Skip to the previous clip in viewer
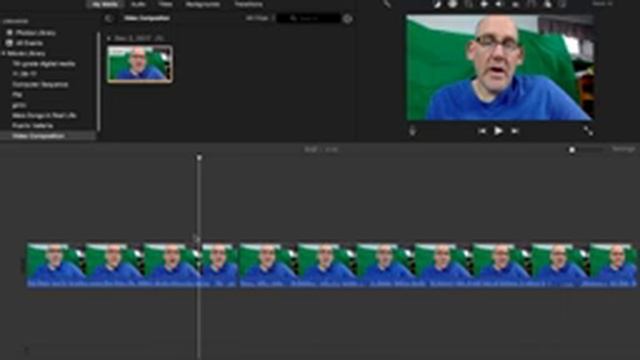640x360 pixels. click(x=482, y=131)
